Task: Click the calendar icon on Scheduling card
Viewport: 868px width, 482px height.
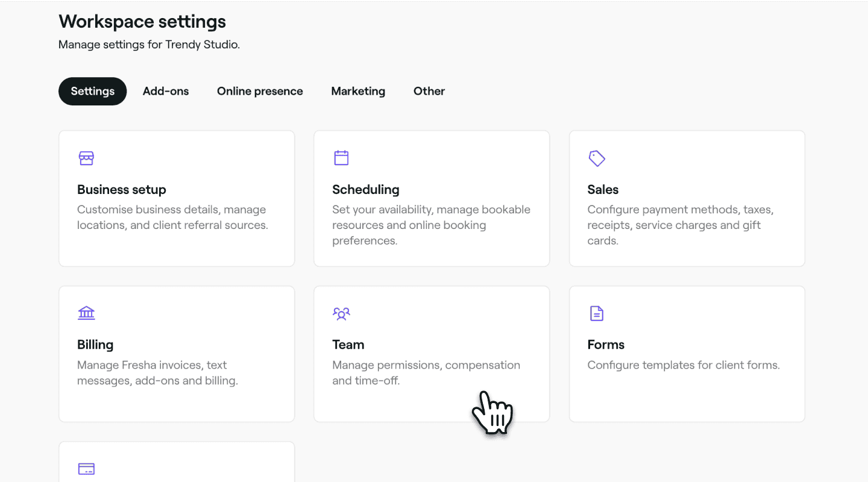Action: point(341,158)
